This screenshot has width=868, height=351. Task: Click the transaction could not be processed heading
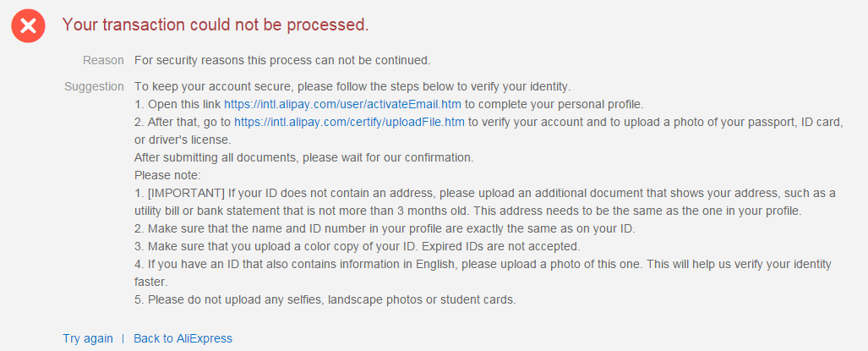pyautogui.click(x=216, y=25)
